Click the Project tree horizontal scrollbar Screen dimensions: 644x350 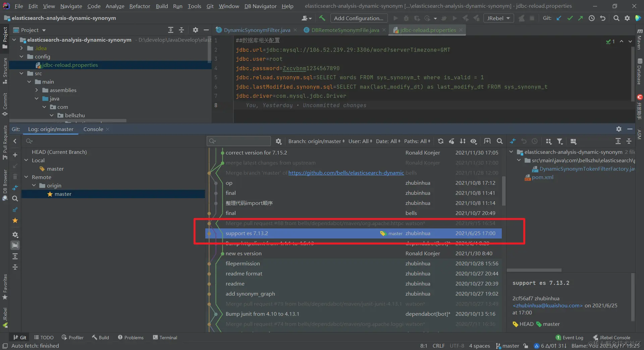click(68, 121)
